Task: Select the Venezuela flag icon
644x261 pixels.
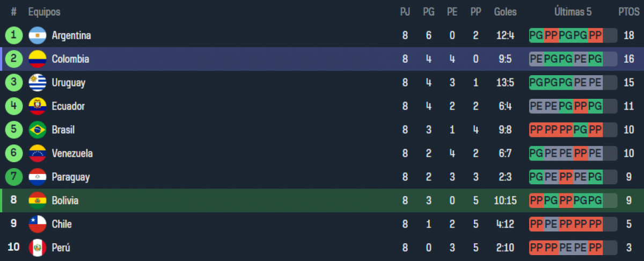Action: coord(38,154)
